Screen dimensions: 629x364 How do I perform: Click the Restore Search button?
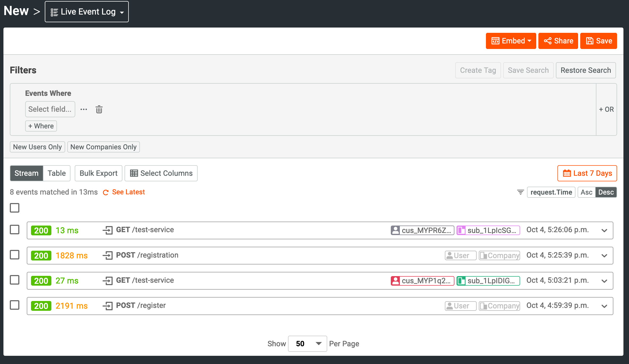pos(586,70)
